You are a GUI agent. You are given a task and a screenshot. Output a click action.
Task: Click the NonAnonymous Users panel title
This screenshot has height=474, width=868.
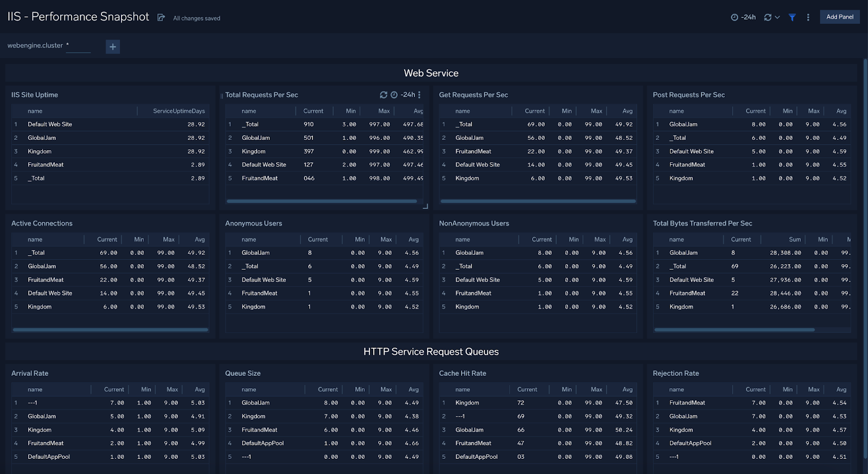coord(474,223)
